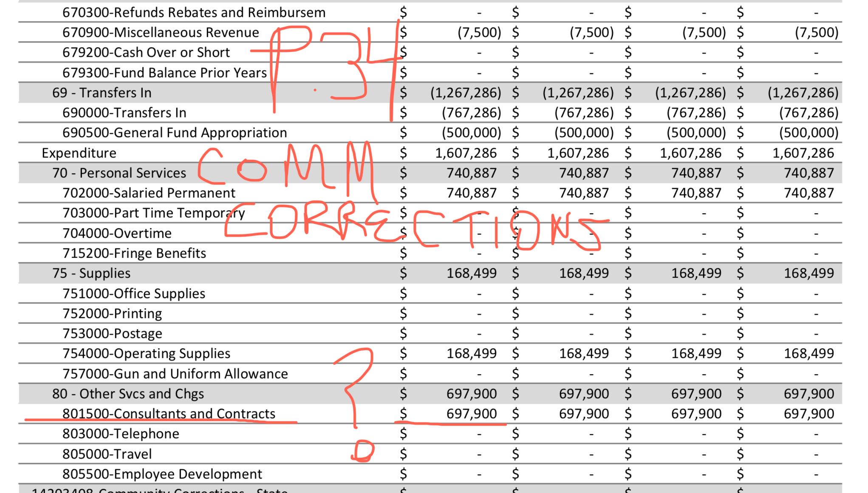Click the underlined first-column 697,900 Consultants amount
This screenshot has width=868, height=493.
point(471,414)
